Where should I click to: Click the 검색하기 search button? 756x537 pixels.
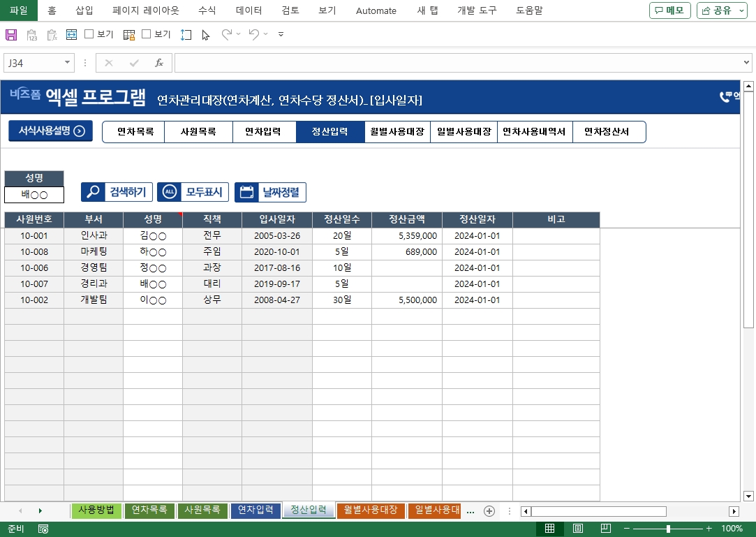pos(117,192)
